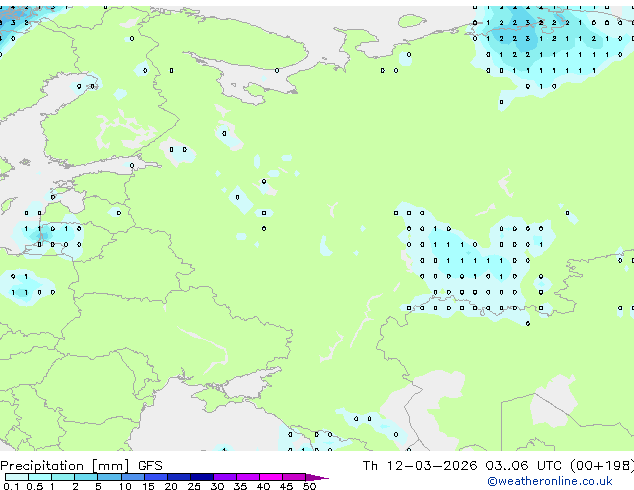634x490 pixels.
Task: Click the 1–2 mm legend color box
Action: point(63,477)
